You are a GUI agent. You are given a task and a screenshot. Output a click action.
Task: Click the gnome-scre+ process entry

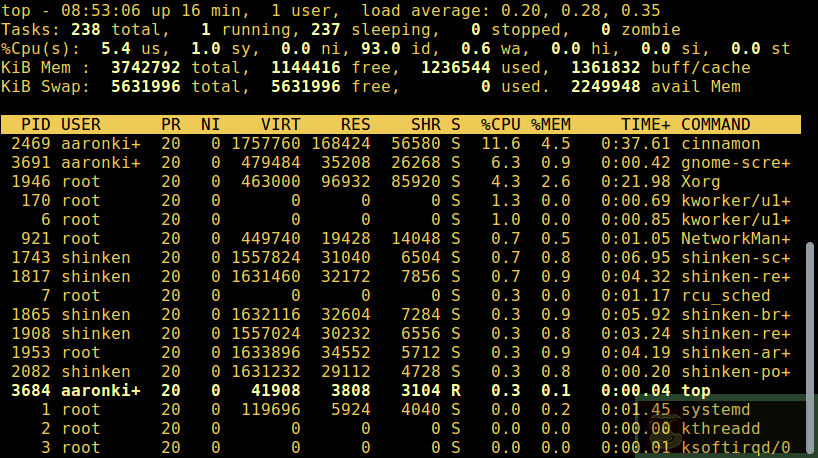(735, 163)
